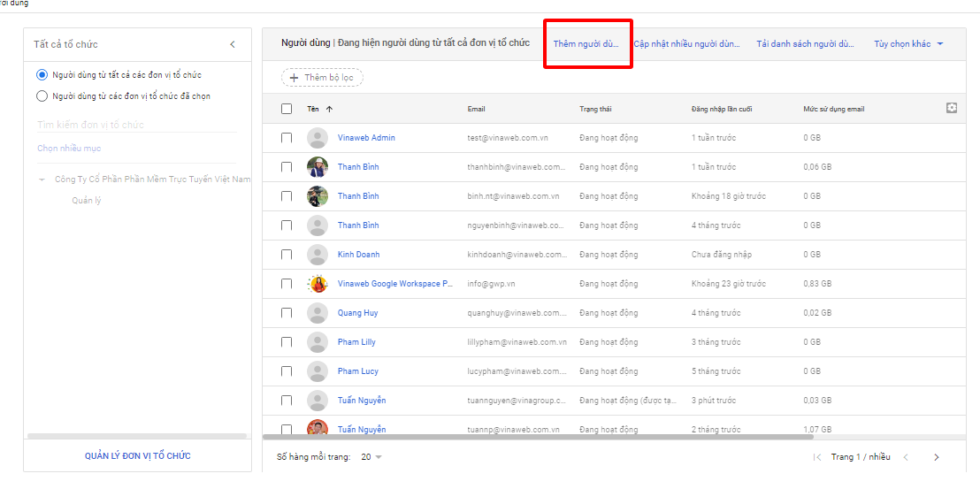Tick the select-all users checkbox in header
980x489 pixels.
click(287, 109)
